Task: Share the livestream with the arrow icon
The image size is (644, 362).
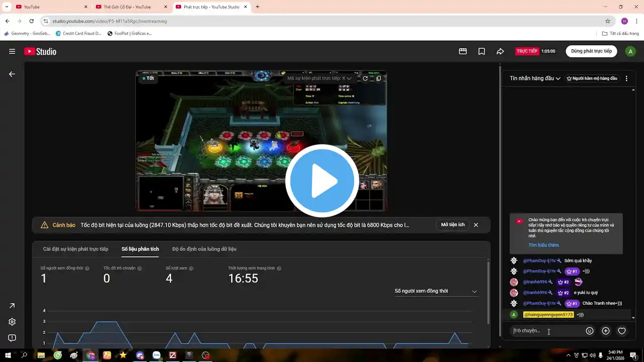Action: (x=500, y=51)
